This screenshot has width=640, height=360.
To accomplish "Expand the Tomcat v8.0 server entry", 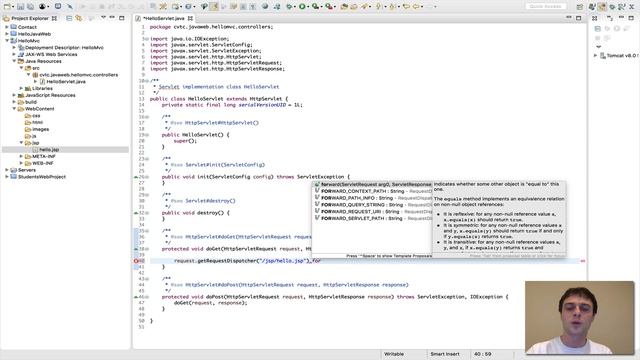I will (595, 56).
